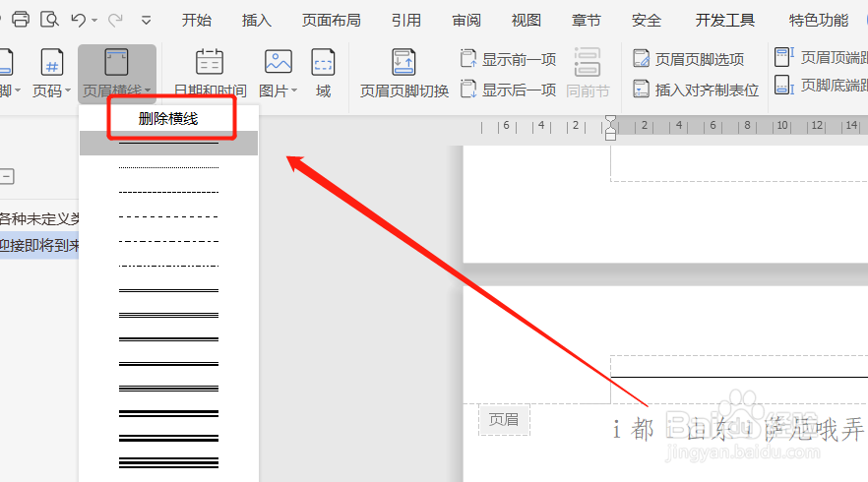Click 显示后一项 show next

508,90
